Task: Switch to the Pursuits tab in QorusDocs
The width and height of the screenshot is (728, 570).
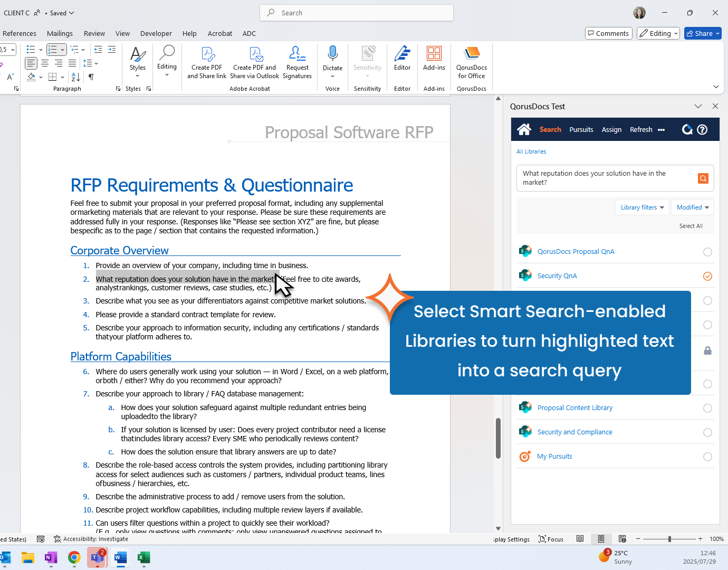Action: [x=581, y=130]
